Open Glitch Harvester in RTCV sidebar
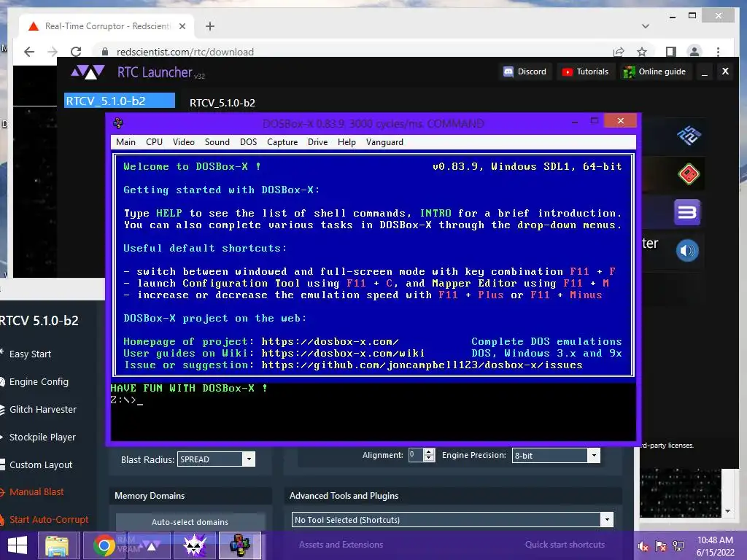This screenshot has height=560, width=747. point(42,409)
